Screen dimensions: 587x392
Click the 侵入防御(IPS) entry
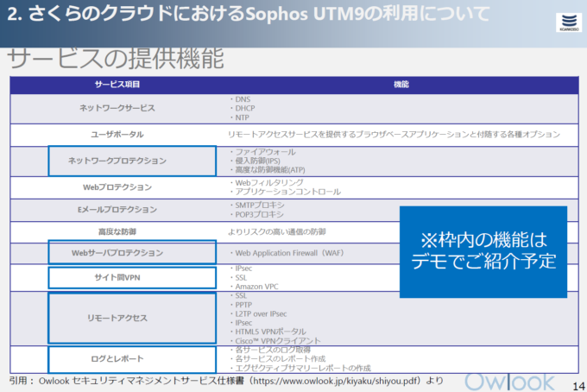pos(257,161)
